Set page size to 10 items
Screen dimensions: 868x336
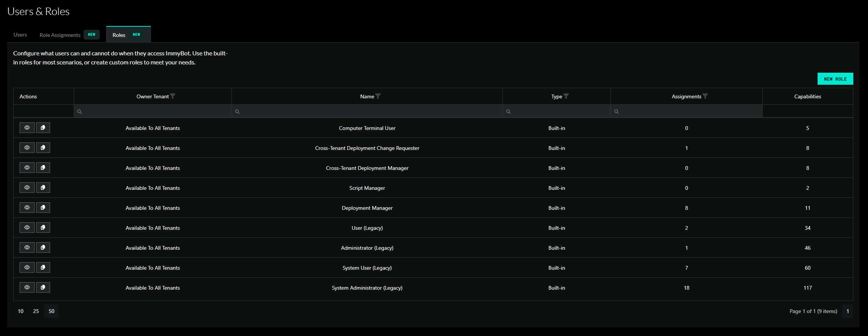[x=21, y=311]
